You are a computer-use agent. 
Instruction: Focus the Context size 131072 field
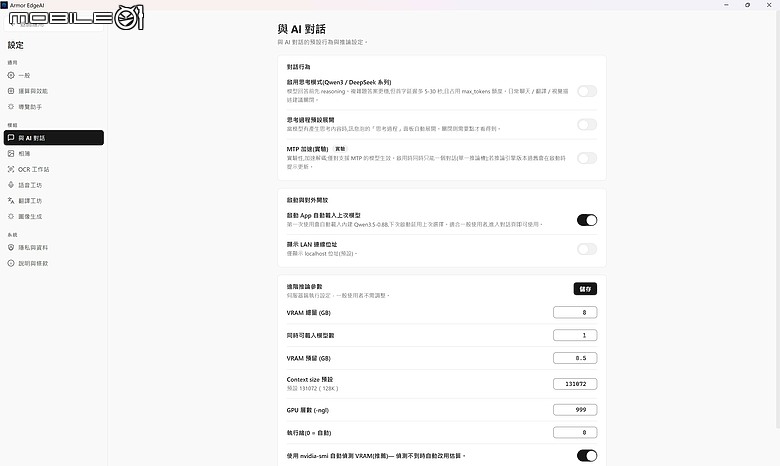pos(575,384)
